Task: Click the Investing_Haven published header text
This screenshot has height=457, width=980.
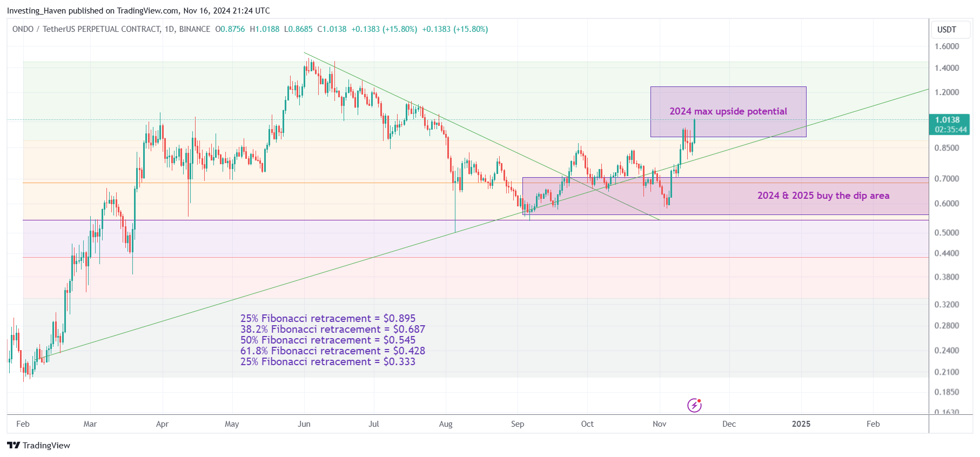Action: (x=138, y=11)
